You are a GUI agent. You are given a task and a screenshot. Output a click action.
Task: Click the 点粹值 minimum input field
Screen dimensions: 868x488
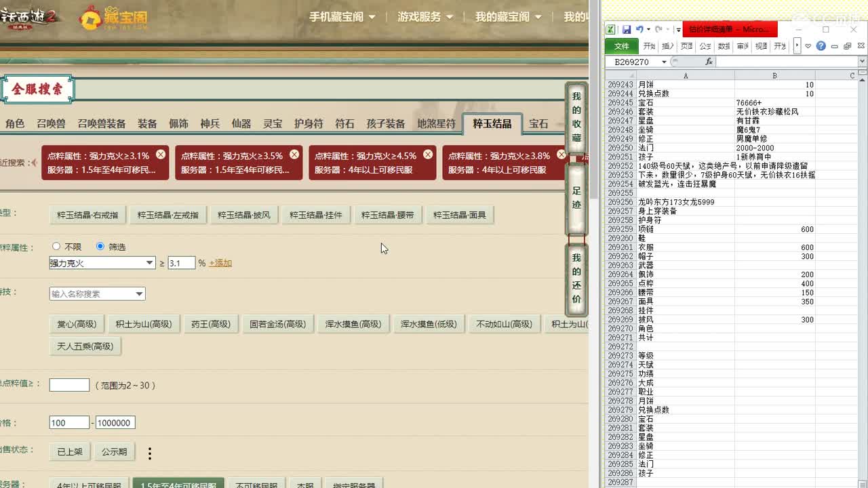click(x=69, y=385)
